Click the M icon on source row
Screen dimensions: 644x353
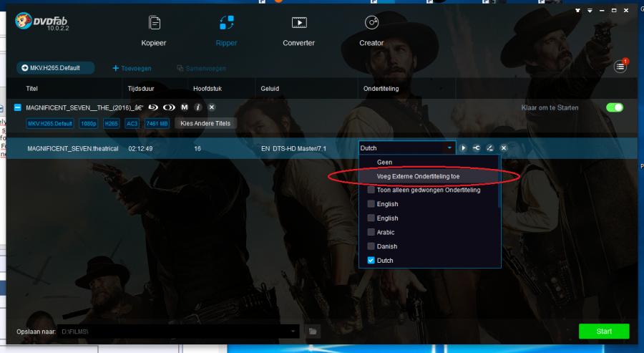(x=185, y=107)
